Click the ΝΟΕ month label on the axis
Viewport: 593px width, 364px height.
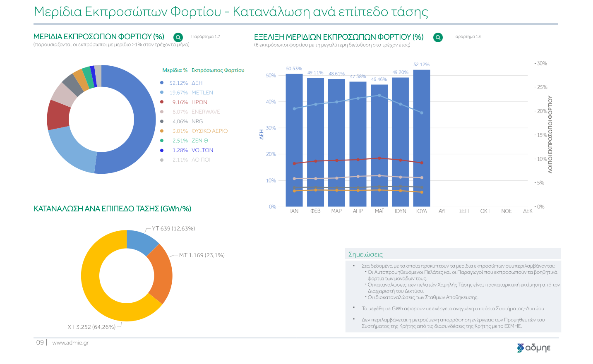(507, 211)
